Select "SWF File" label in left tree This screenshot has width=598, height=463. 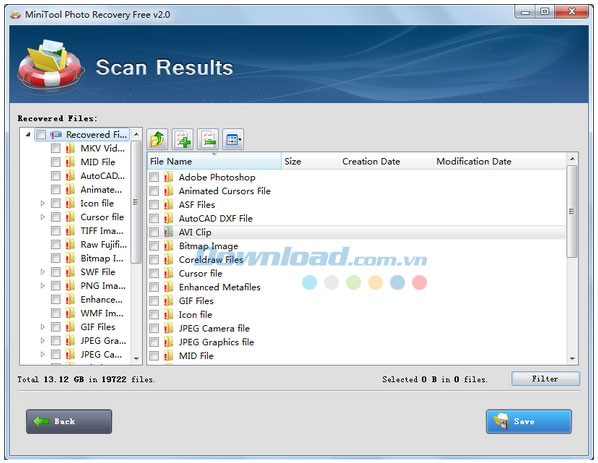click(x=98, y=272)
